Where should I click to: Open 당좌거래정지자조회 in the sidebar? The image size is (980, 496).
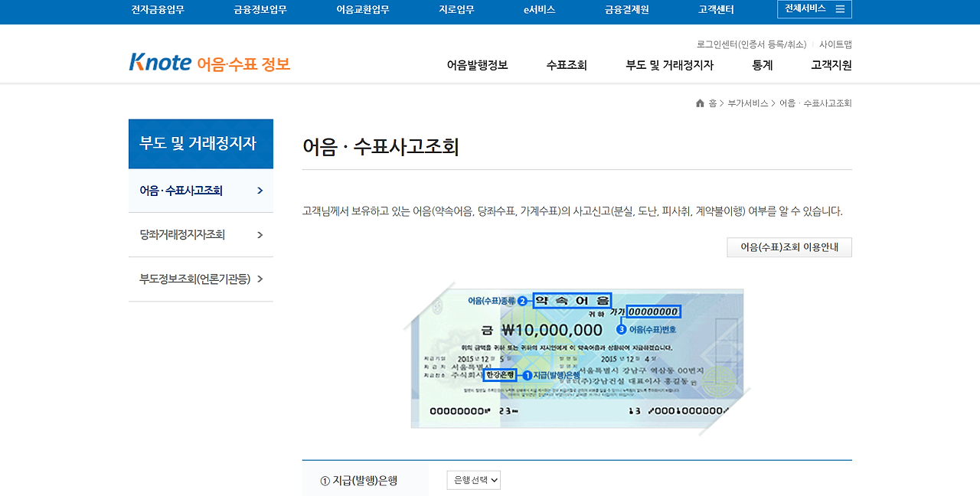click(x=201, y=235)
